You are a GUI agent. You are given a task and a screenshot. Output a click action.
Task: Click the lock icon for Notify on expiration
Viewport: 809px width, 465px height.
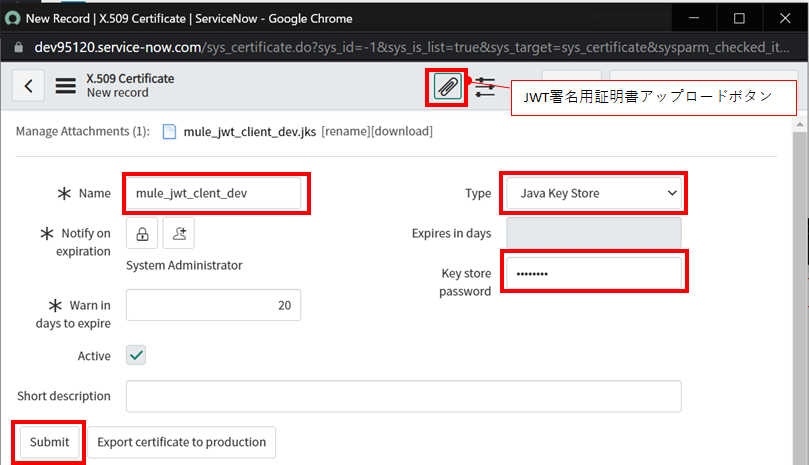(142, 233)
